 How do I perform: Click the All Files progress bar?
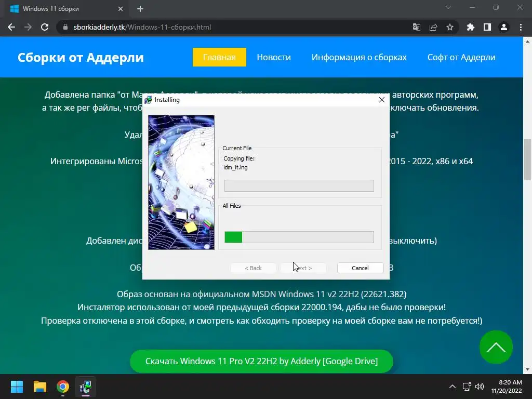coord(299,237)
